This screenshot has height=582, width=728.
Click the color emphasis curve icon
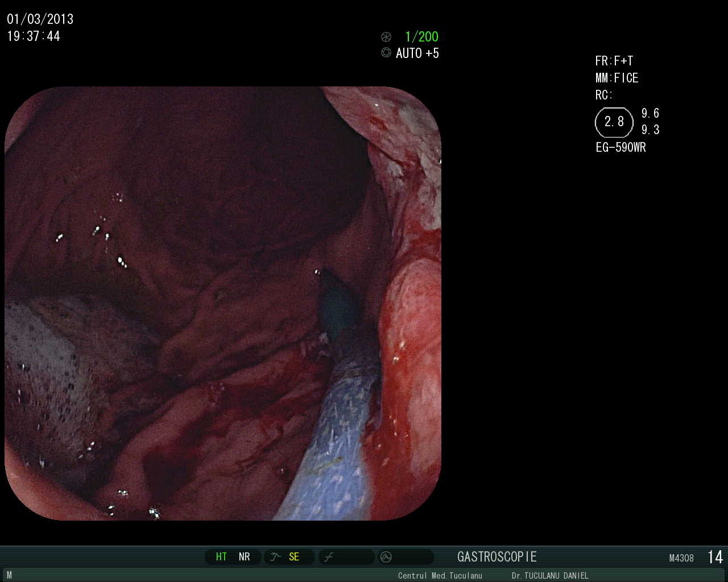pyautogui.click(x=329, y=557)
